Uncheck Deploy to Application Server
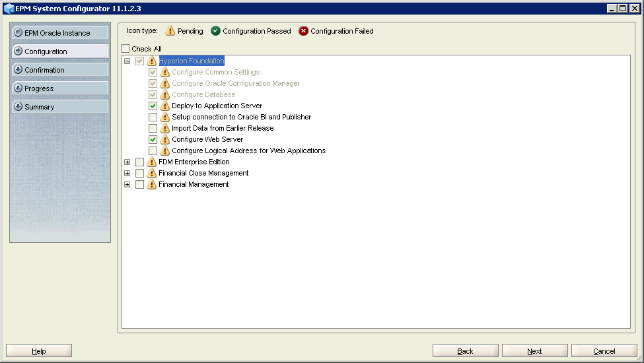This screenshot has width=644, height=363. click(153, 106)
